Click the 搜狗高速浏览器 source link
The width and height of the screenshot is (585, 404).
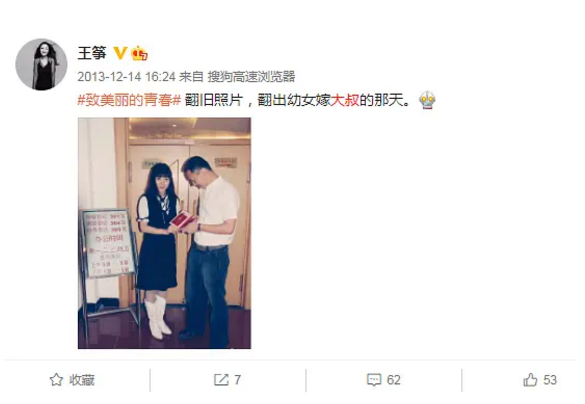click(x=251, y=77)
